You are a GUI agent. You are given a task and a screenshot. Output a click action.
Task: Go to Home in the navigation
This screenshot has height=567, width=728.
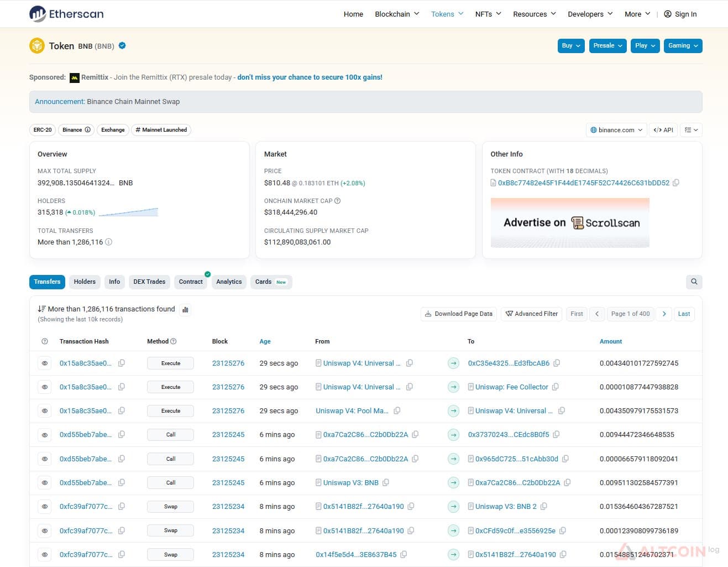click(x=353, y=14)
